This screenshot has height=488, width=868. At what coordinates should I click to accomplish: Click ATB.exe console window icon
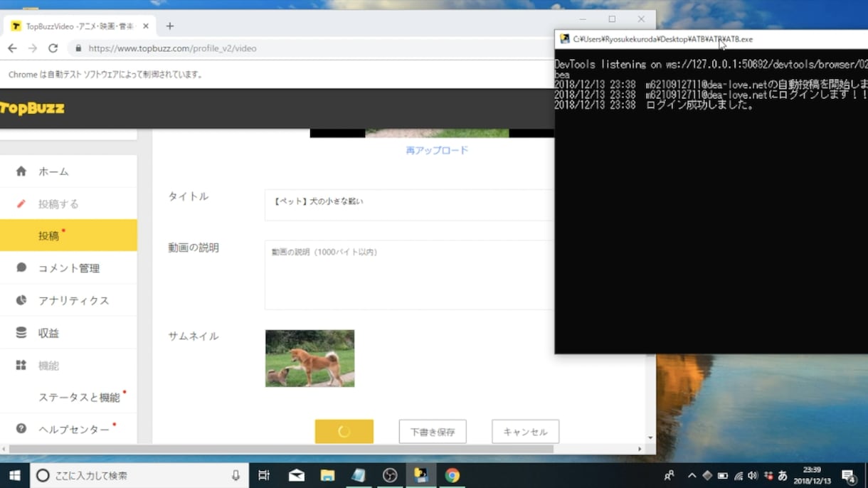[565, 39]
